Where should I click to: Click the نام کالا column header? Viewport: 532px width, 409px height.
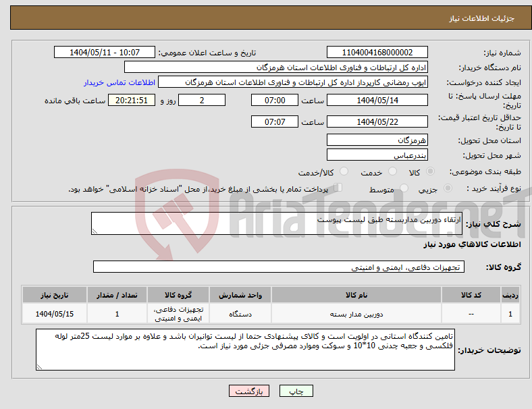pyautogui.click(x=356, y=295)
